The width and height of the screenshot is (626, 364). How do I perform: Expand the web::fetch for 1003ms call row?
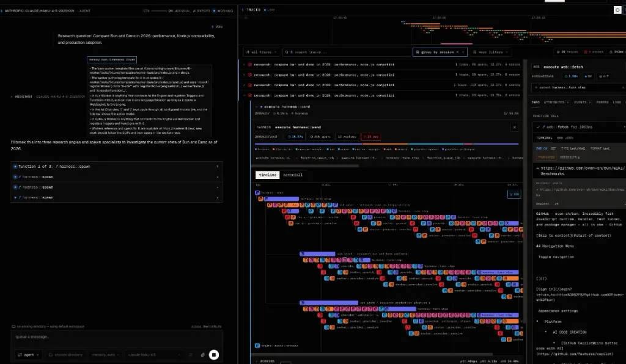coord(580,127)
